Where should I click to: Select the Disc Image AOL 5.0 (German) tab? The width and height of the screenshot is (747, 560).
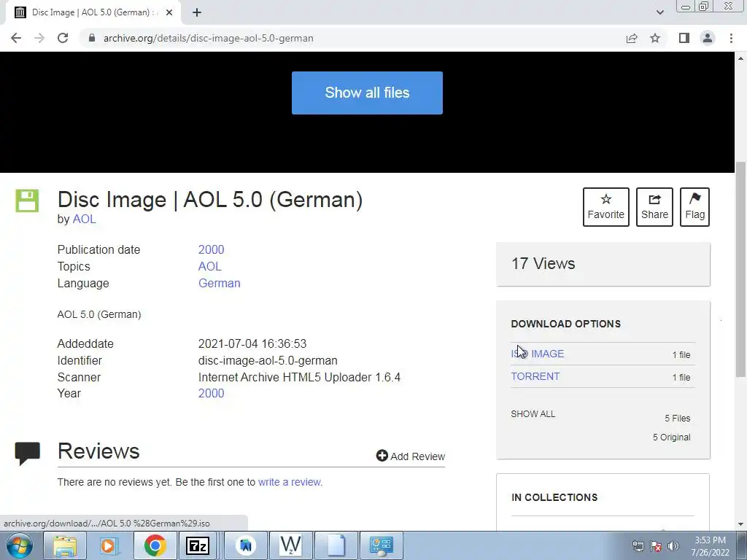point(93,13)
